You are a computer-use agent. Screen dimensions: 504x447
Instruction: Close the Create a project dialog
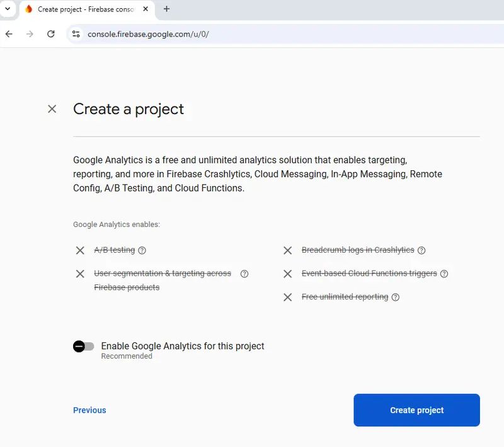tap(52, 109)
